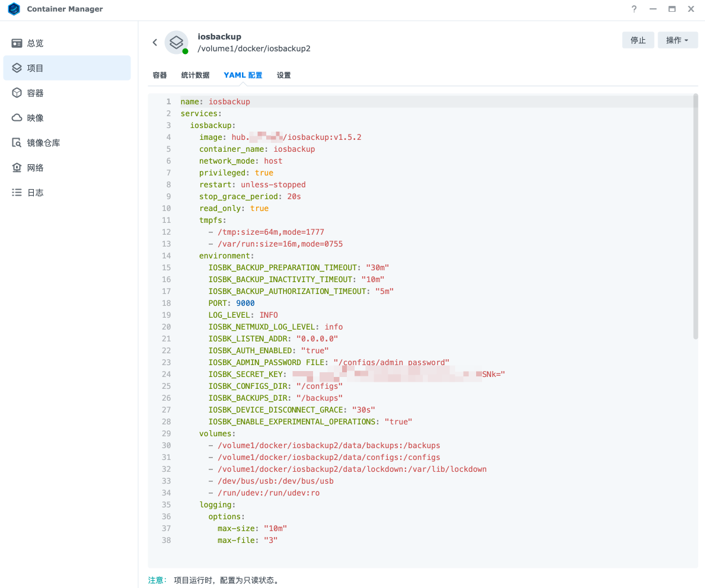This screenshot has width=705, height=588.
Task: Click the 'PORT: 9000' line
Action: (232, 303)
